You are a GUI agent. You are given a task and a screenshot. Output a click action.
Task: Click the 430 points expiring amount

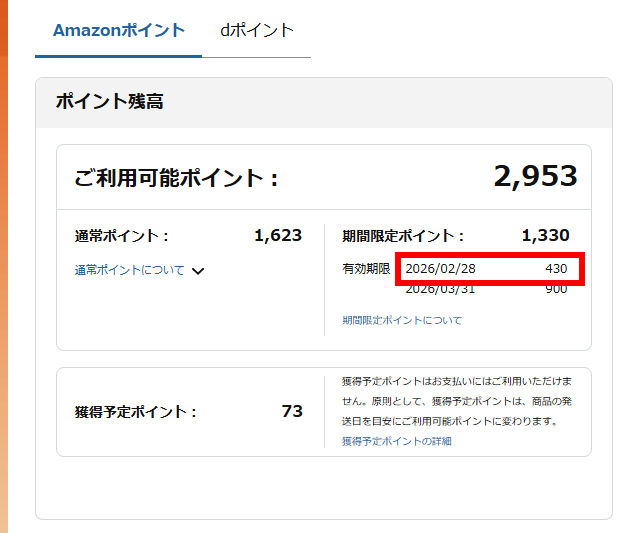(x=556, y=269)
